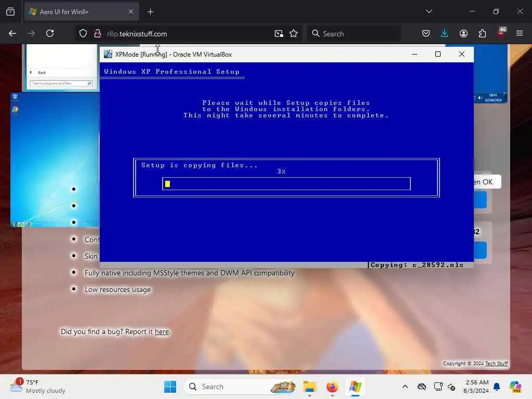Viewport: 532px width, 399px height.
Task: Go forward to the next page
Action: click(31, 33)
